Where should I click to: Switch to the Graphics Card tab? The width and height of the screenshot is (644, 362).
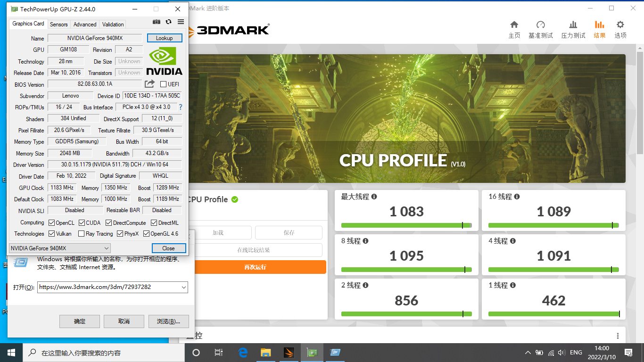pyautogui.click(x=28, y=24)
